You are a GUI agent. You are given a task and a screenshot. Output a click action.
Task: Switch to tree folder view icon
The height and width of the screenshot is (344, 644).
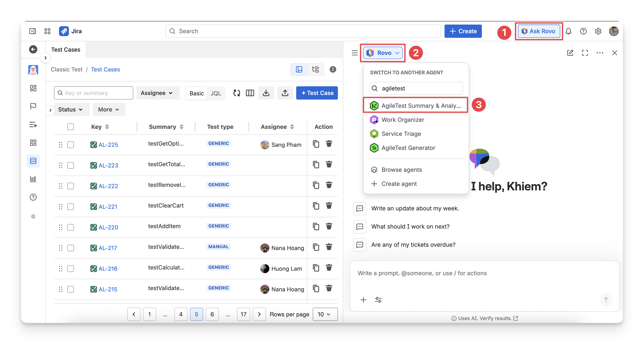(x=315, y=69)
